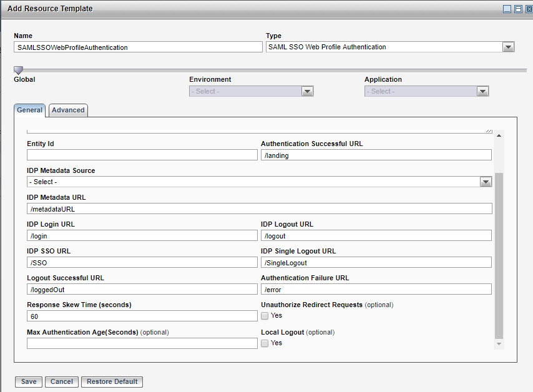Enable Unauthorize Redirect Requests checkbox
Screen dimensions: 533x392
pos(265,316)
